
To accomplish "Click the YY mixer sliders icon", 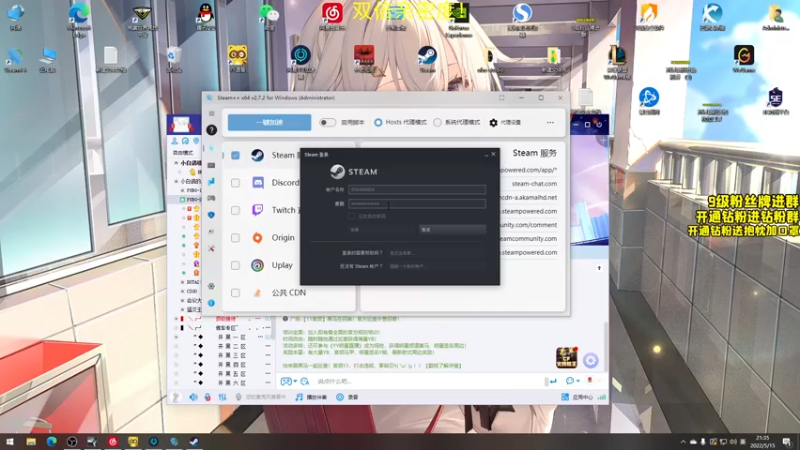I will pyautogui.click(x=222, y=397).
